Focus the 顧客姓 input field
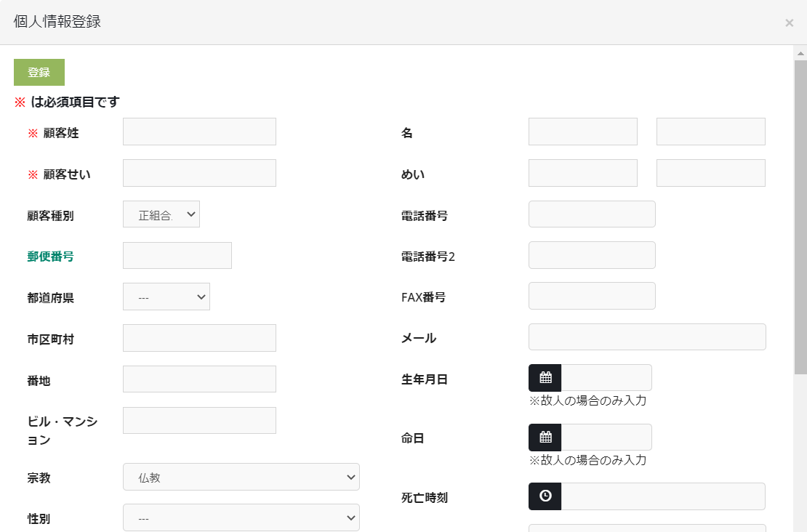This screenshot has height=532, width=807. click(x=199, y=132)
